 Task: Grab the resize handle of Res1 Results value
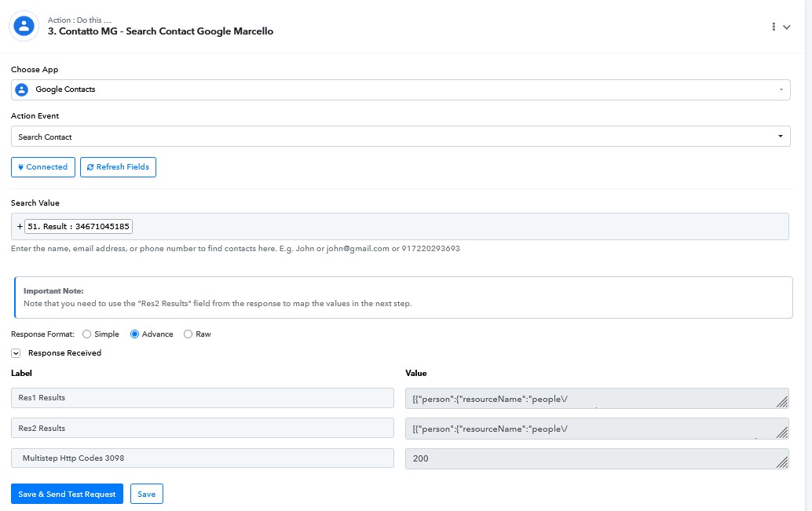tap(782, 403)
